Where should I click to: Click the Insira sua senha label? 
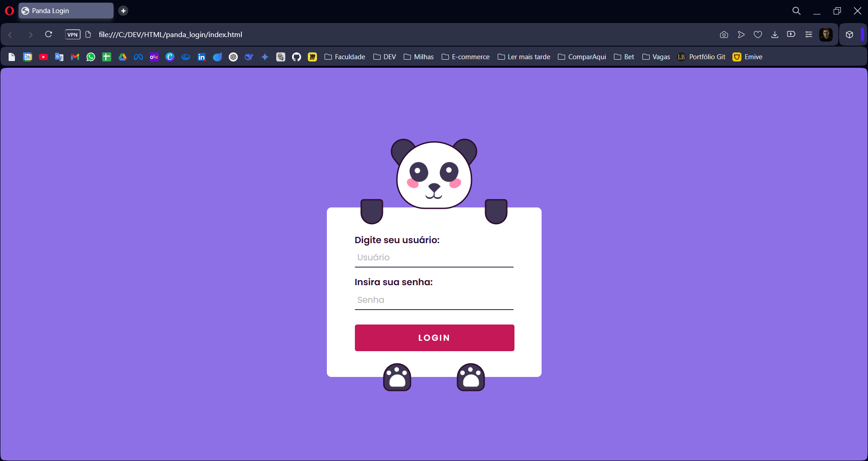coord(394,282)
